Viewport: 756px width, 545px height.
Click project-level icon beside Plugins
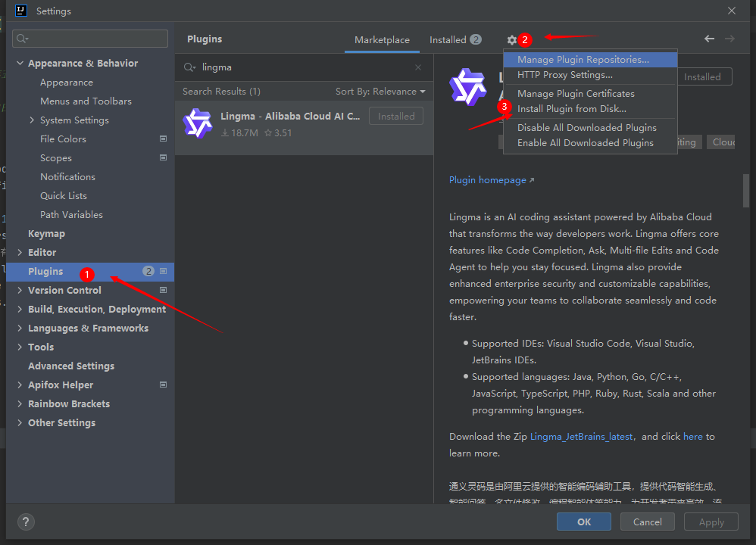click(x=163, y=271)
